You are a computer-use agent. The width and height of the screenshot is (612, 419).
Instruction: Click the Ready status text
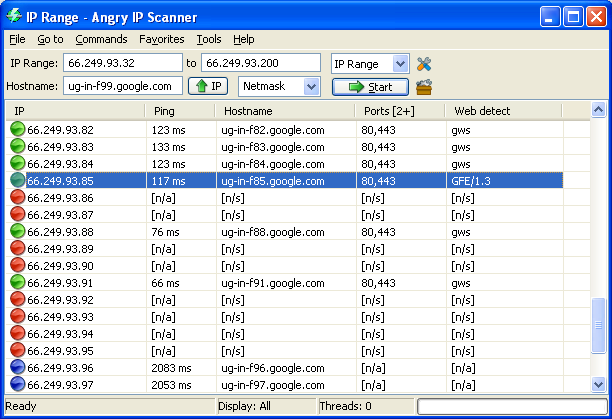click(x=21, y=406)
